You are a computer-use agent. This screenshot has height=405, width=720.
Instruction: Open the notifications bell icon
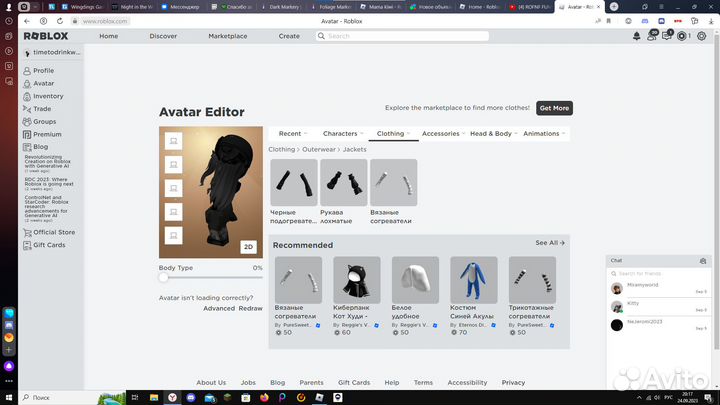pyautogui.click(x=637, y=36)
